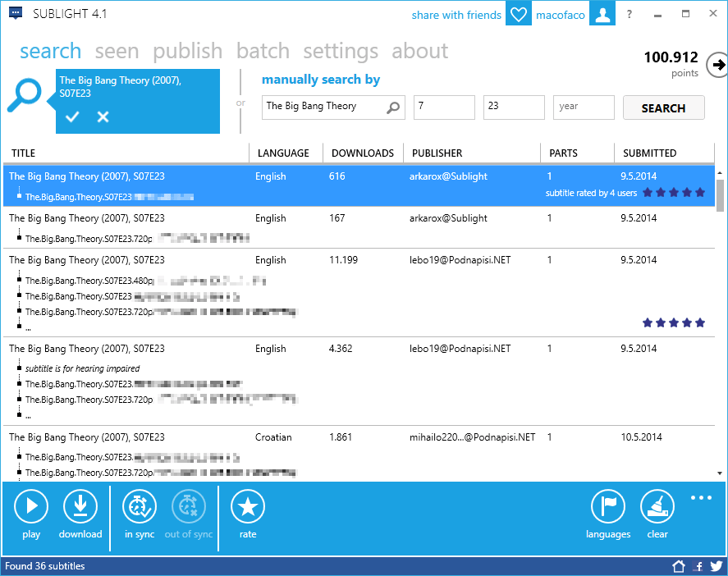Click the five-star rating in selected row
Image resolution: width=728 pixels, height=576 pixels.
674,193
